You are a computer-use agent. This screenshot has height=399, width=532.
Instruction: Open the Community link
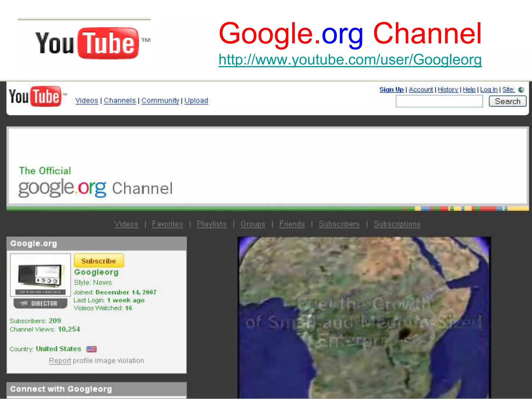coord(160,101)
